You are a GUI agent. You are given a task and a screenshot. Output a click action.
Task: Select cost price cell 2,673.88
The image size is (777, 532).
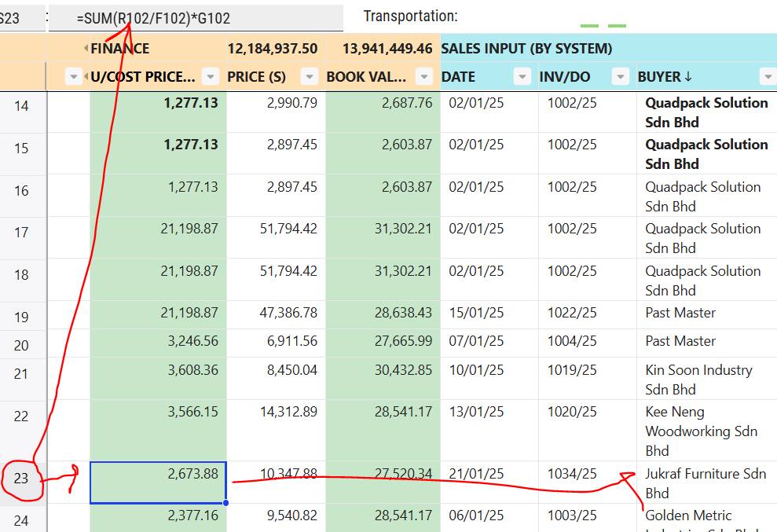coord(158,482)
